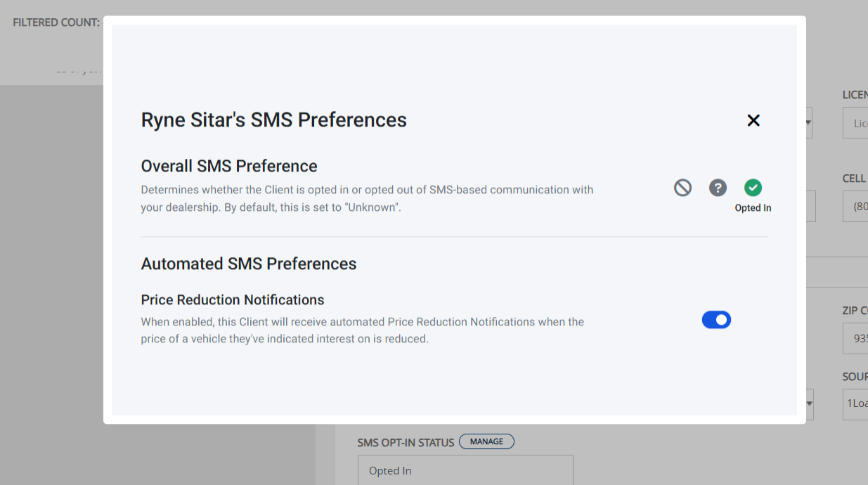This screenshot has height=485, width=868.
Task: Disable Price Reduction Notifications toggle
Action: (716, 320)
